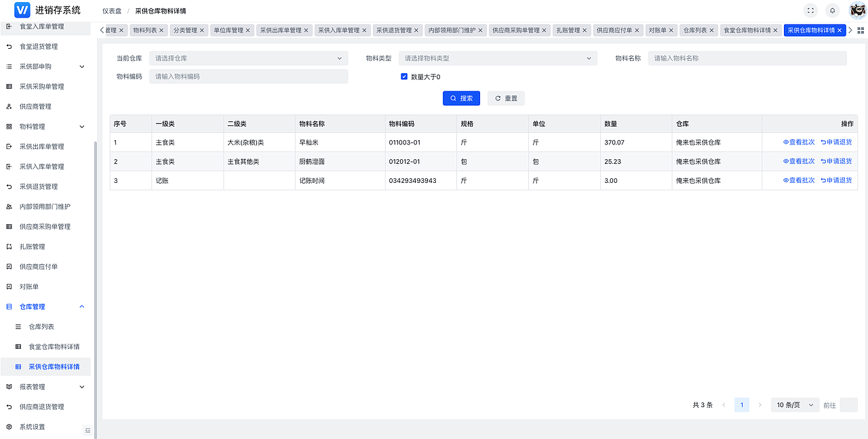Open notifications via the bell icon
Viewport: 868px width, 439px height.
point(832,10)
